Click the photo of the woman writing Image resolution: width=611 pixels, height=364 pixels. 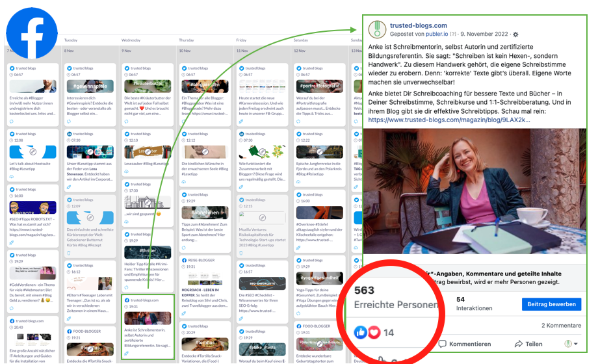point(474,192)
